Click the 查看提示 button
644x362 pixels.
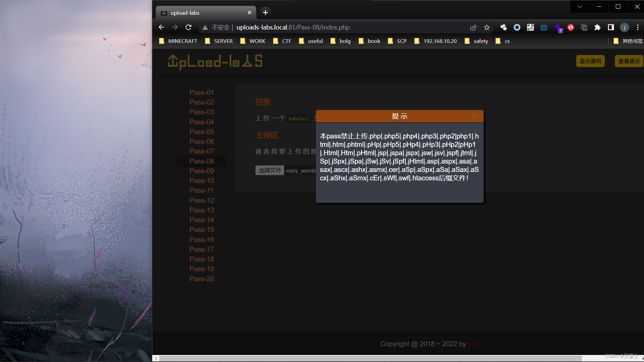pyautogui.click(x=629, y=61)
